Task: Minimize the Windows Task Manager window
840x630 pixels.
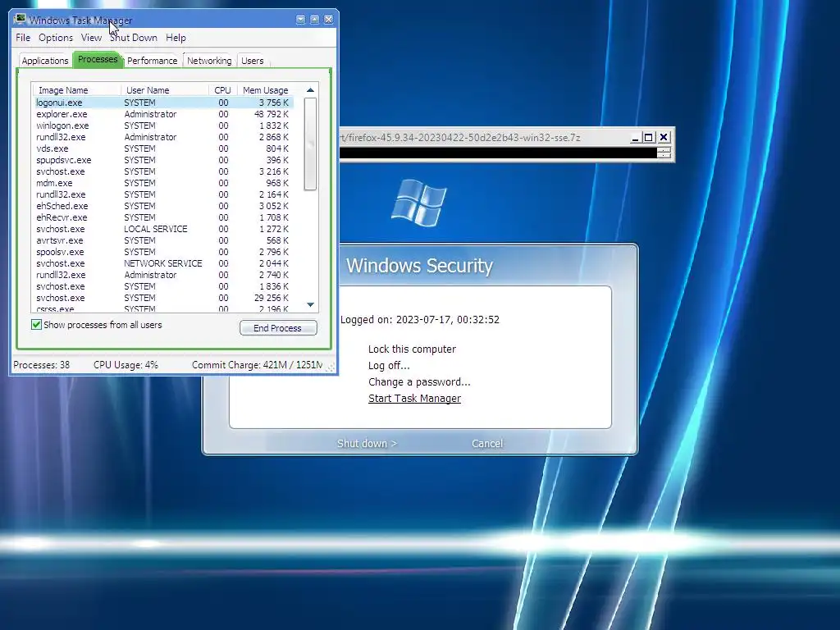Action: (x=300, y=20)
